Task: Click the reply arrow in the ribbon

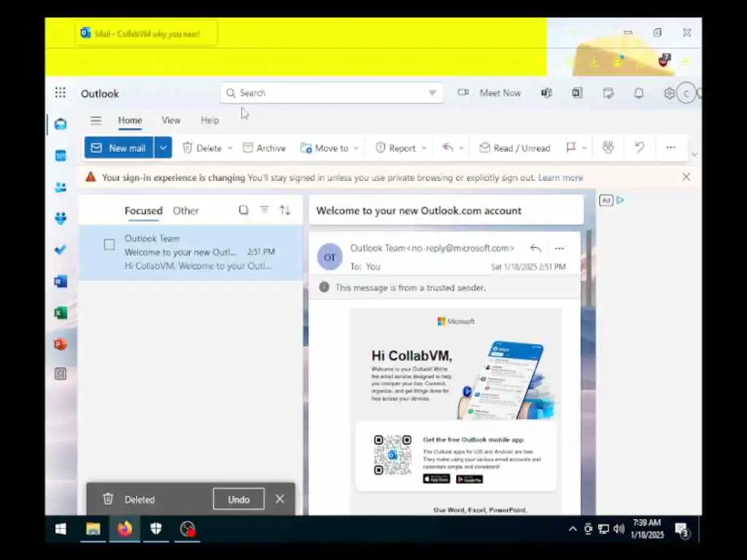Action: point(448,147)
